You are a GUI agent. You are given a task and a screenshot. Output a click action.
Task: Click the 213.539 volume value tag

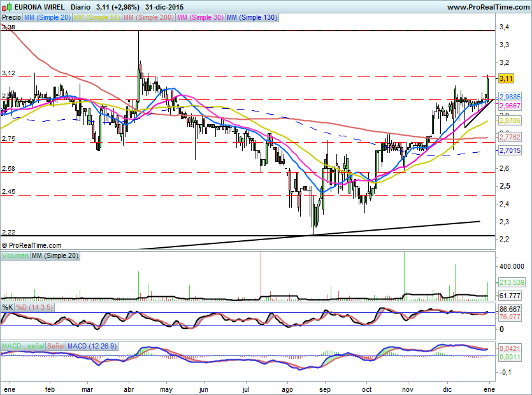(509, 282)
